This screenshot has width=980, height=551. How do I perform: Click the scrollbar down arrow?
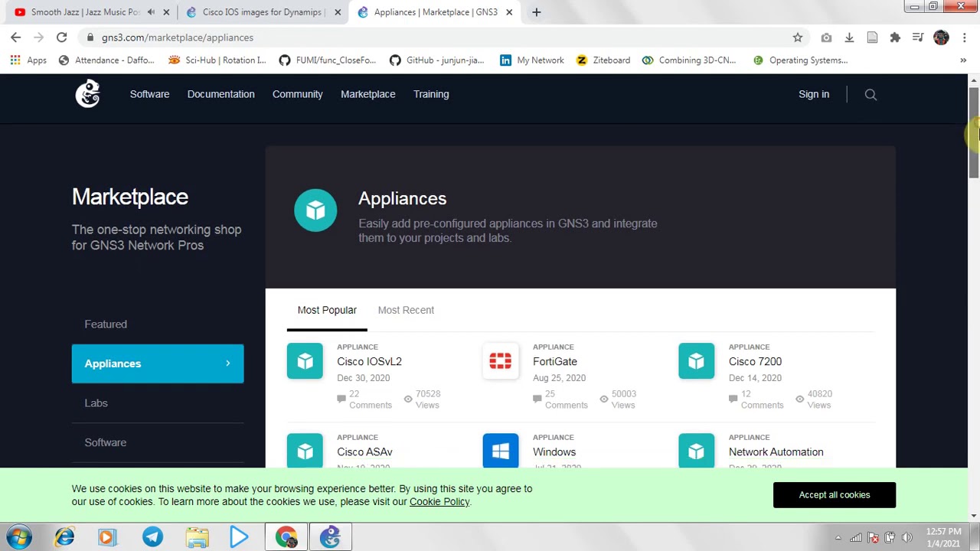(973, 515)
